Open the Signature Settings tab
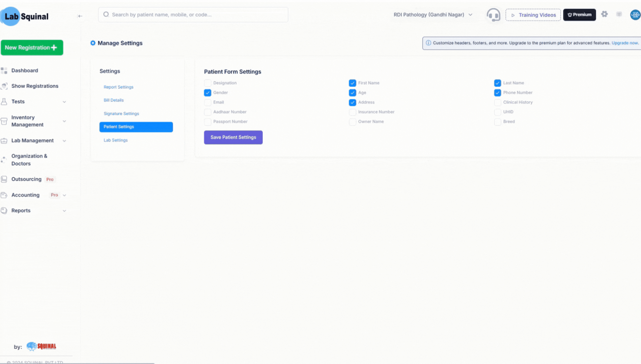 click(121, 114)
